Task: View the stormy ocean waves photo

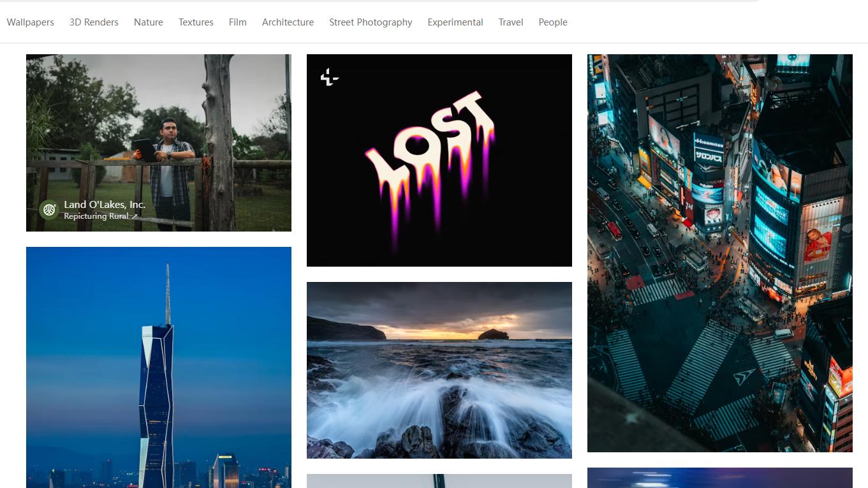Action: point(439,370)
